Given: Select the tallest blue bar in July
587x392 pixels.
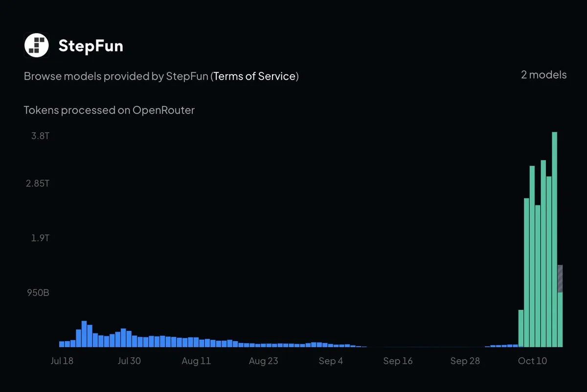Looking at the screenshot, I should point(84,334).
